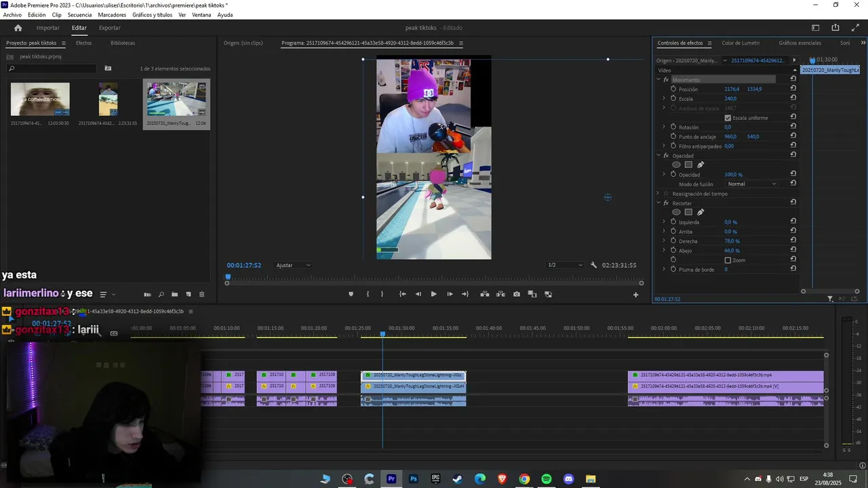Open the Modo de fusión Normal dropdown
868x488 pixels.
751,184
